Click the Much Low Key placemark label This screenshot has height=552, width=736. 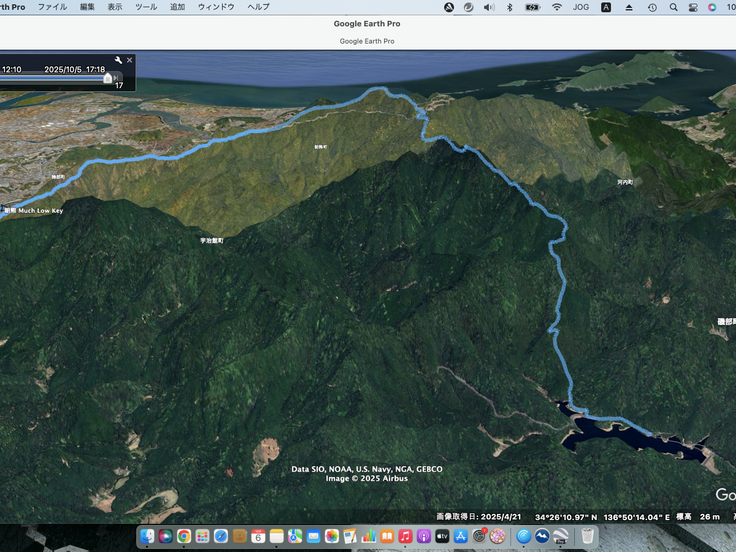(x=40, y=211)
